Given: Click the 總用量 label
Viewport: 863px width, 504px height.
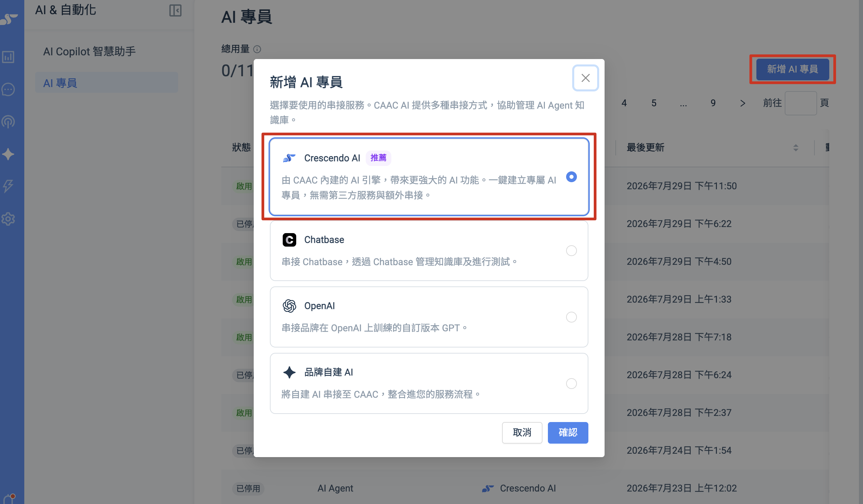Looking at the screenshot, I should point(235,49).
